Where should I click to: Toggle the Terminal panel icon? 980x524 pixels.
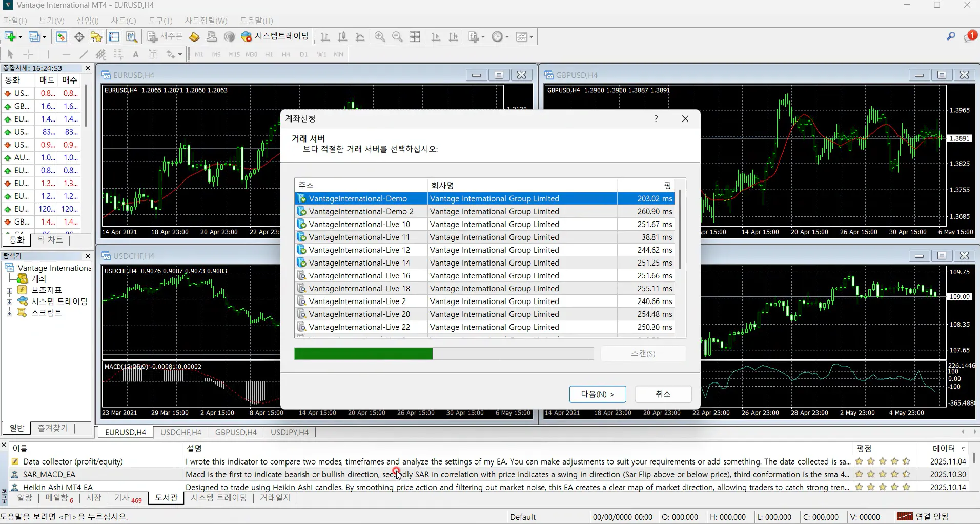(114, 36)
